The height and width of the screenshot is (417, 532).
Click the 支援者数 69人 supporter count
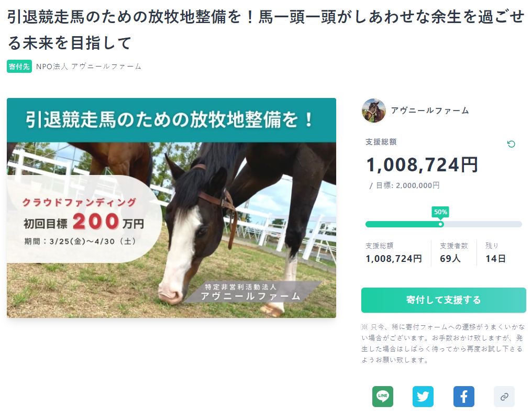coord(453,253)
